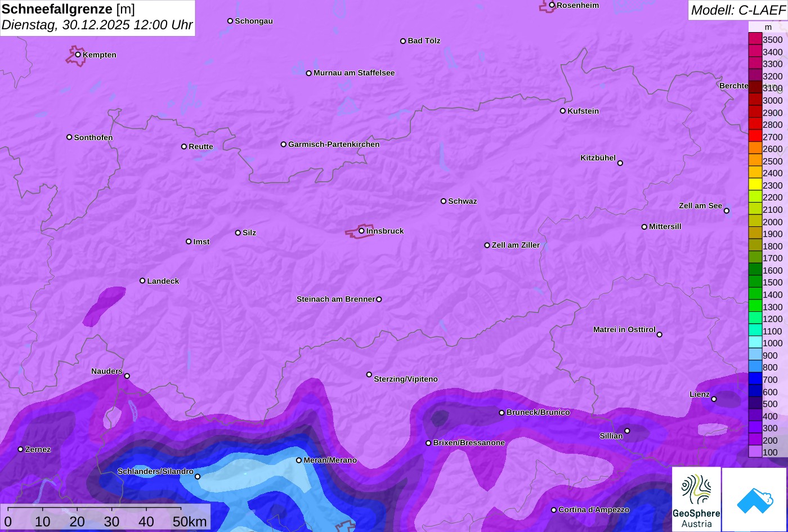Click the Imst location dot
Screen dimensions: 788x532
point(189,242)
